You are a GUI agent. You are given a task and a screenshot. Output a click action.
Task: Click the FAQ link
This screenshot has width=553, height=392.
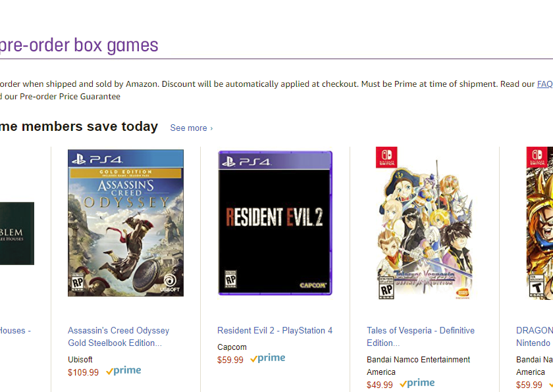pos(544,84)
